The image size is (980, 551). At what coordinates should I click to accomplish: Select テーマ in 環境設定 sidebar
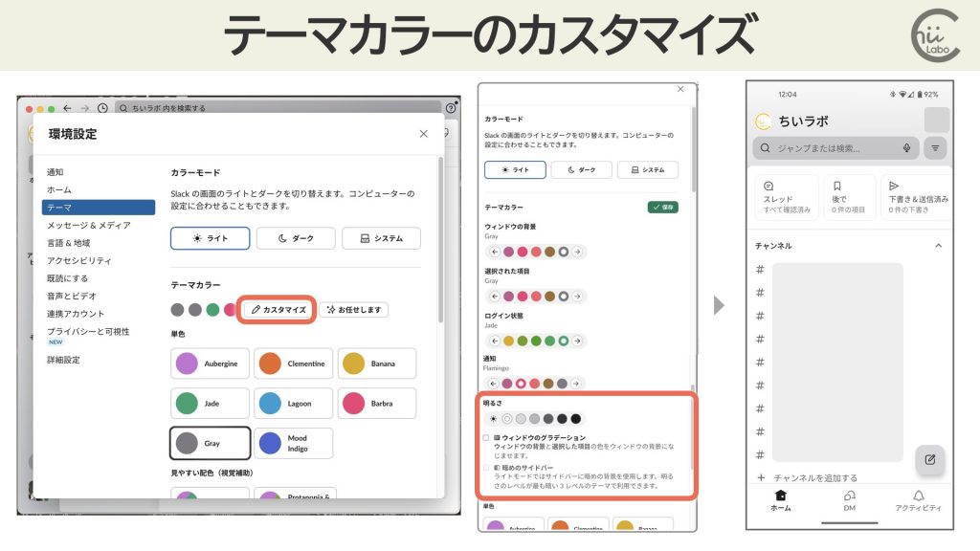[x=99, y=208]
